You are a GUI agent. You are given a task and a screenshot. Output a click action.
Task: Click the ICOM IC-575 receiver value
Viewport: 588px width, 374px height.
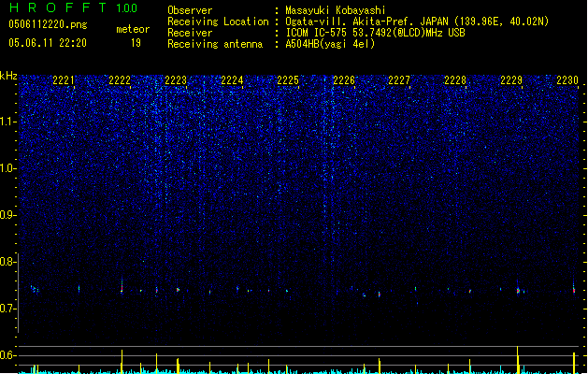pos(375,33)
